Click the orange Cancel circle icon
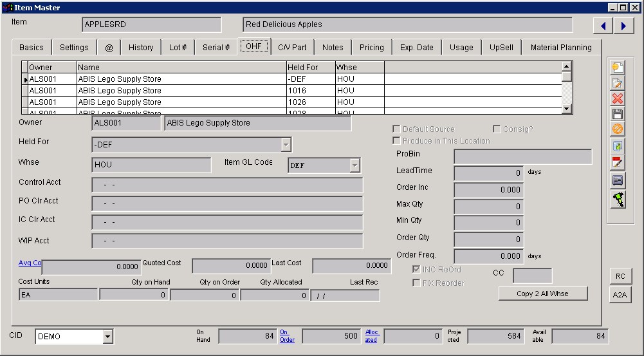644x356 pixels. pyautogui.click(x=618, y=129)
